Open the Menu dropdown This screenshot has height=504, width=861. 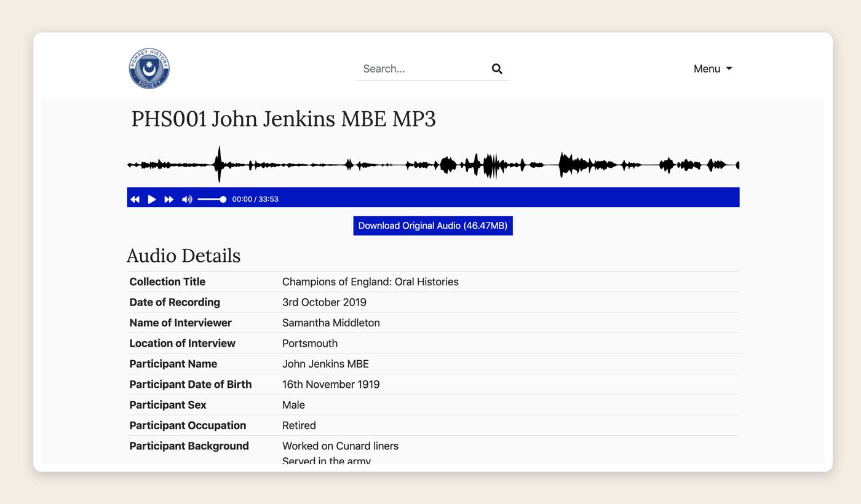[712, 69]
